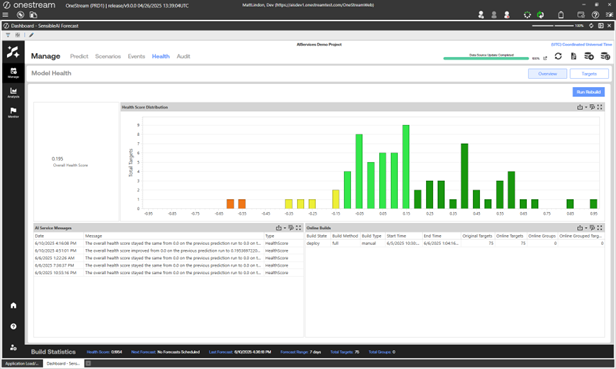Click the user settings icon at sidebar bottom
The height and width of the screenshot is (369, 616).
[x=13, y=347]
